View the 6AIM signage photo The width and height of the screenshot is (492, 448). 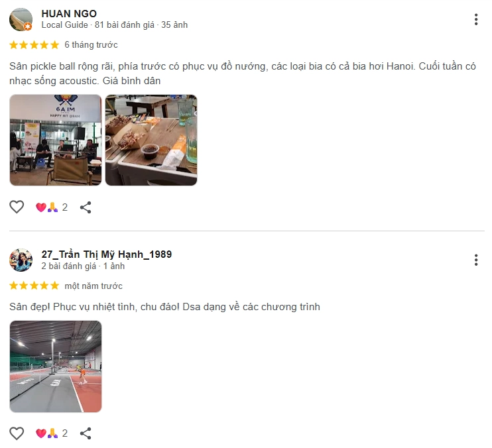56,140
